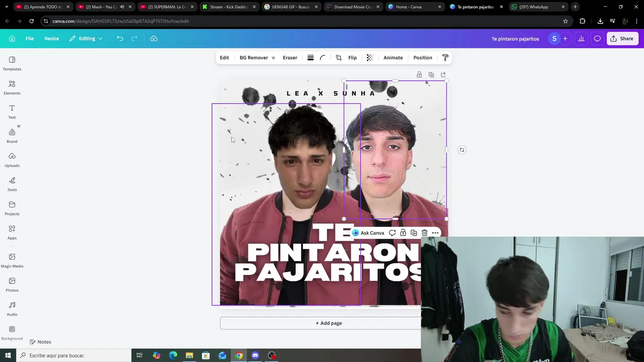Open Windows Start menu
The width and height of the screenshot is (644, 362).
pos(8,355)
